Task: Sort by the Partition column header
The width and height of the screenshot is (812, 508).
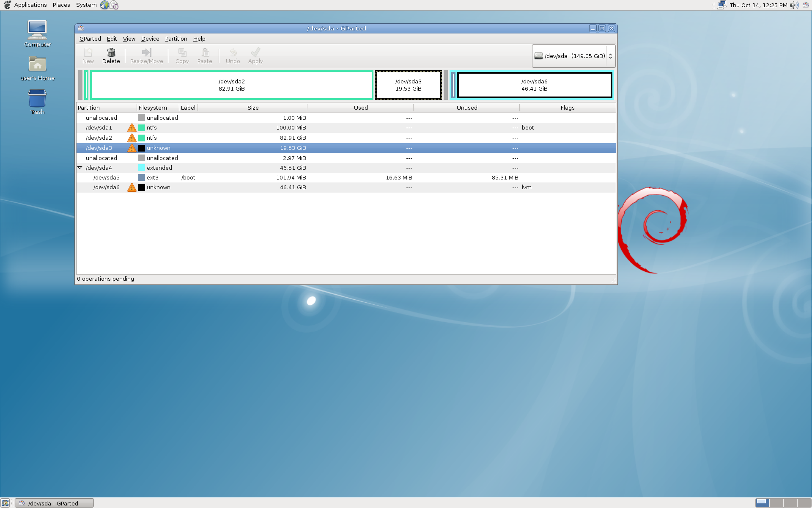Action: point(107,108)
